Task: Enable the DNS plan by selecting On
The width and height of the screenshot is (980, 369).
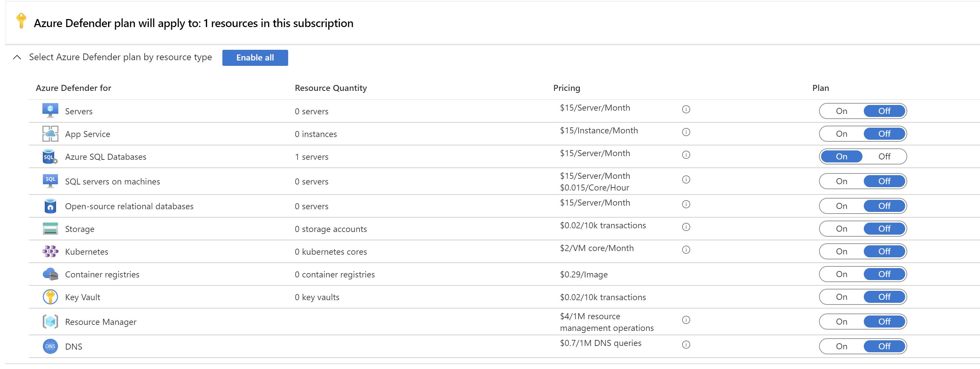Action: [x=841, y=346]
